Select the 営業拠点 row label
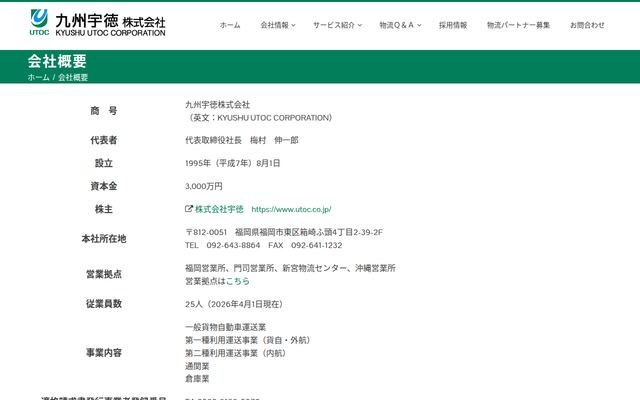This screenshot has width=640, height=400. pos(104,274)
